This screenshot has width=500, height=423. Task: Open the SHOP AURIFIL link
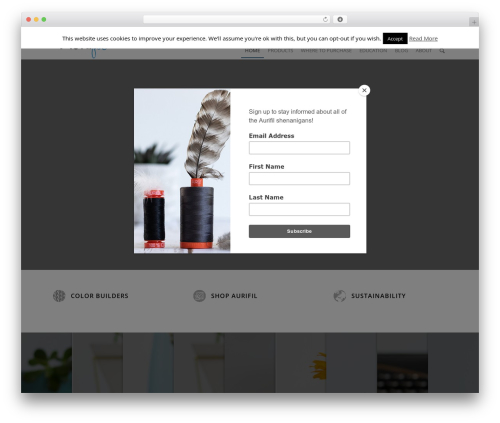(x=234, y=296)
